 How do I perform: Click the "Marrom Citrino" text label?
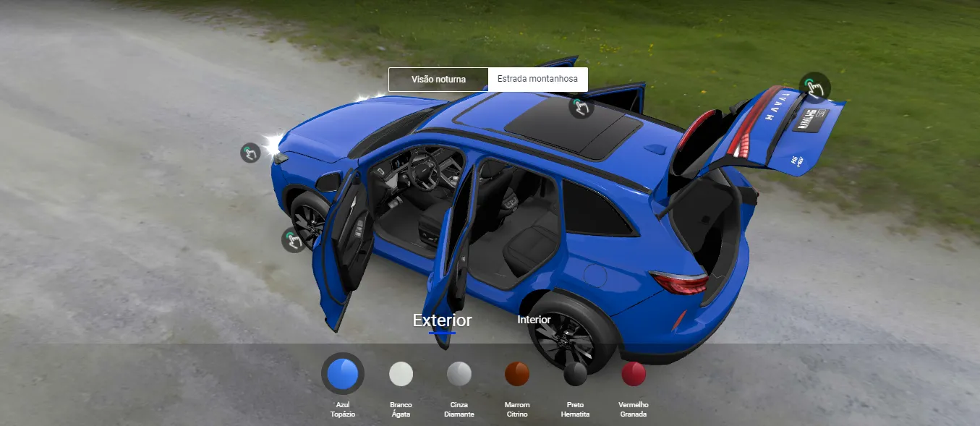point(517,409)
